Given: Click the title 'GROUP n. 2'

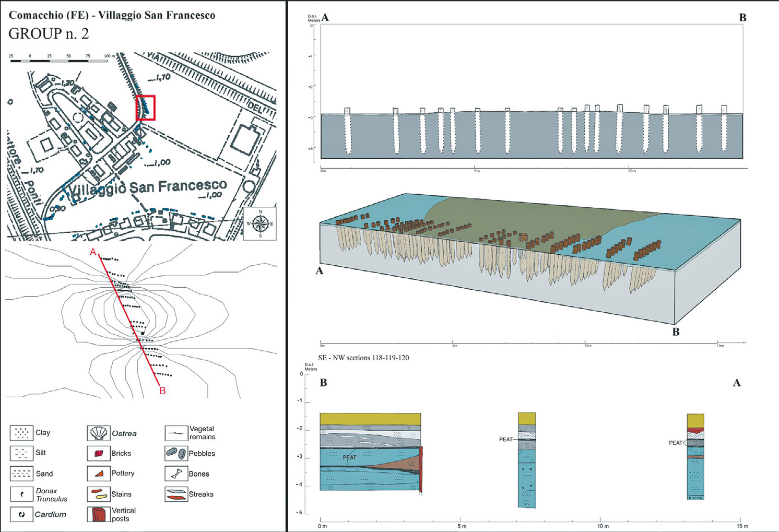Looking at the screenshot, I should pyautogui.click(x=49, y=34).
